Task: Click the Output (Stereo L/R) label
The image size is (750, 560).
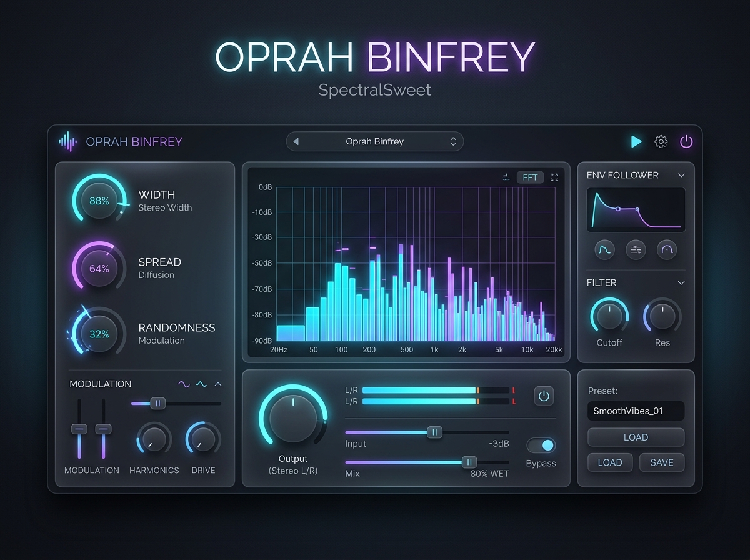Action: click(293, 464)
